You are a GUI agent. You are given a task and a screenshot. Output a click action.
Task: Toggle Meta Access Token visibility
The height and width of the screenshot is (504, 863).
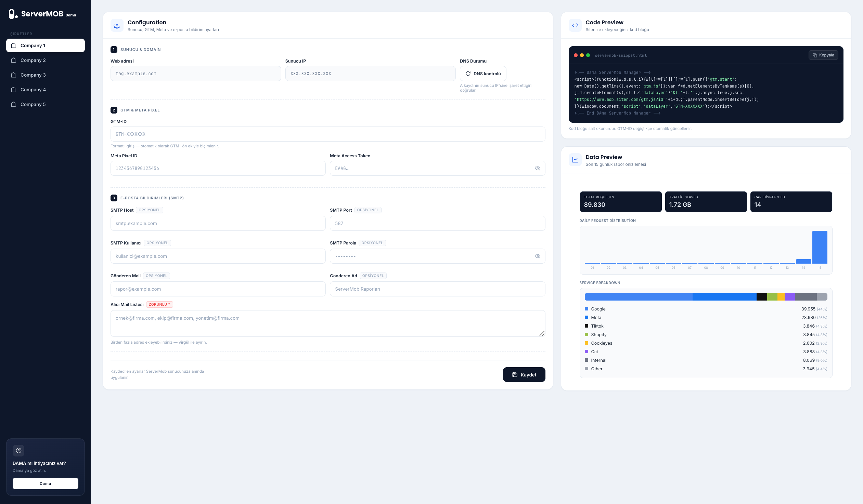point(538,168)
